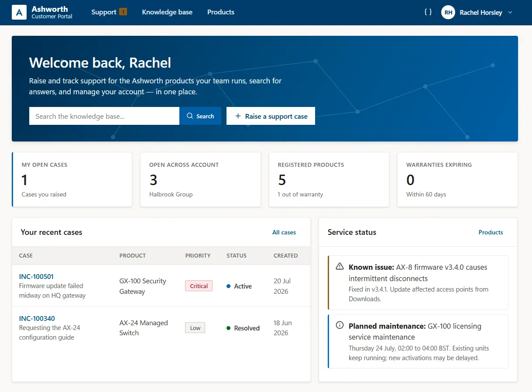This screenshot has height=392, width=532.
Task: Focus the Search the knowledge base field
Action: (104, 116)
